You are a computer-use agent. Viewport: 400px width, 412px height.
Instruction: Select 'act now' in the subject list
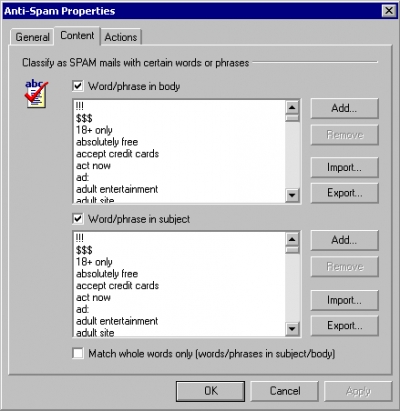coord(93,297)
